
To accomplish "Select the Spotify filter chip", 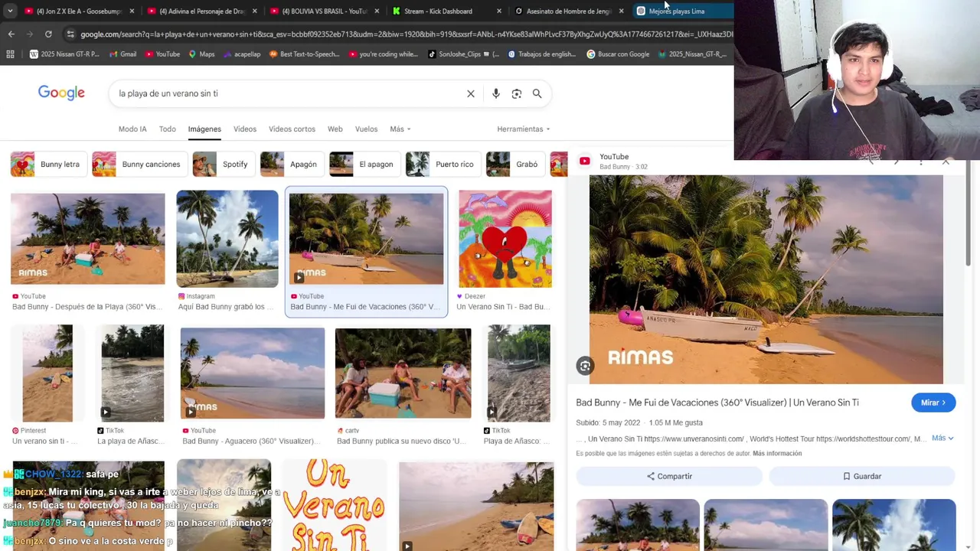I will click(224, 164).
